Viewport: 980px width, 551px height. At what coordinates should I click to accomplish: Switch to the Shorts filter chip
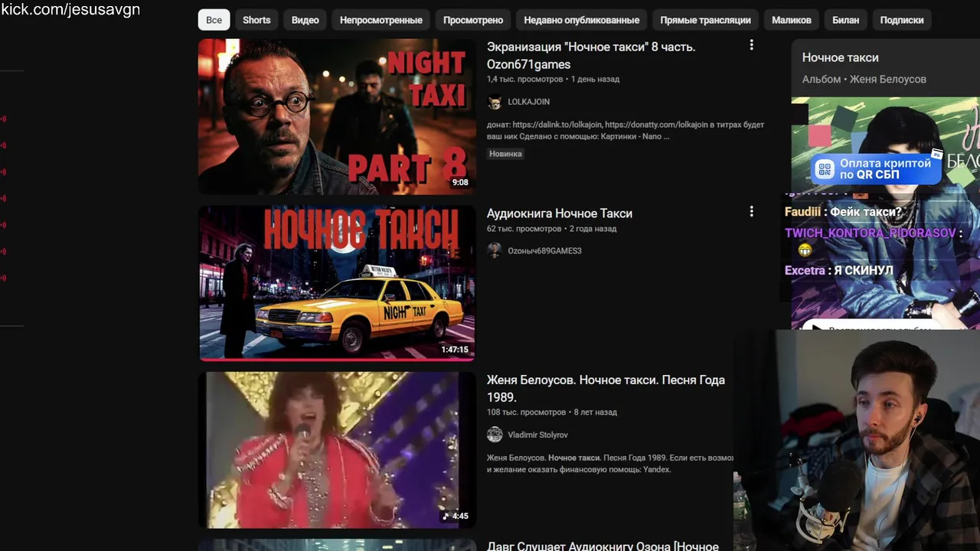pos(256,20)
